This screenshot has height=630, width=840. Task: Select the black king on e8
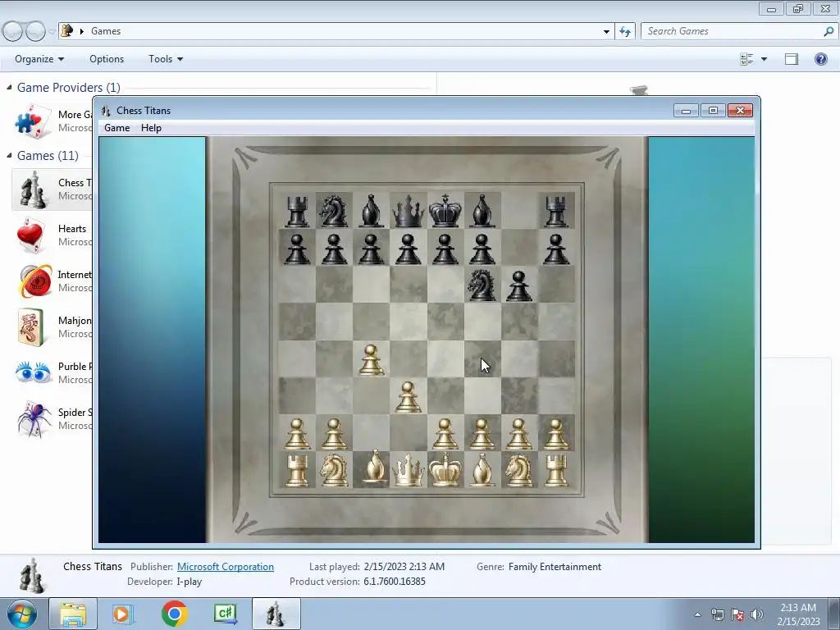point(445,210)
